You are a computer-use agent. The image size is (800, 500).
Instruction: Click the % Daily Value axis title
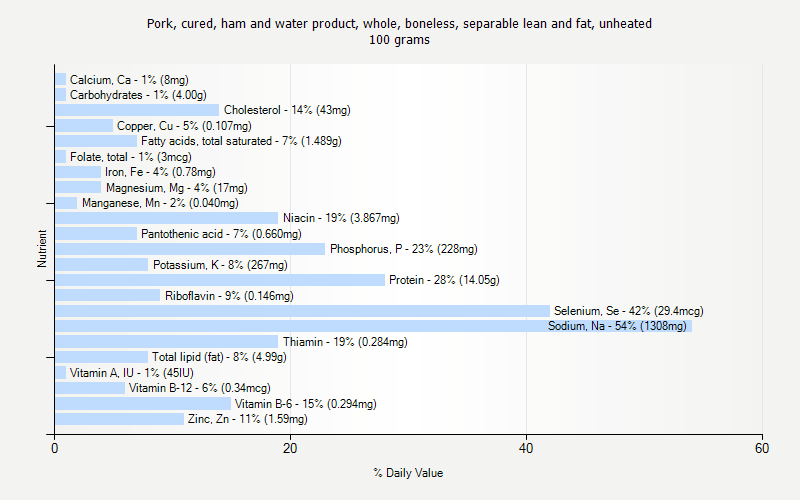(408, 473)
